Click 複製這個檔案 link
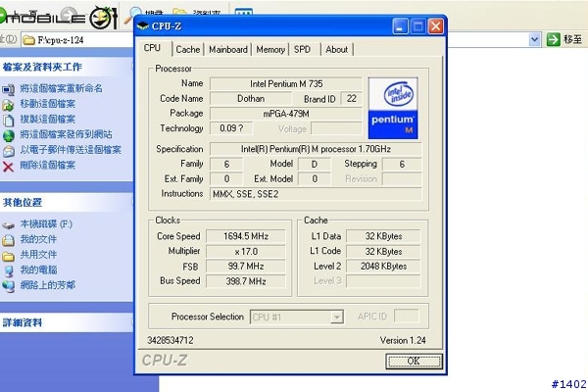588x392 pixels. click(x=48, y=120)
